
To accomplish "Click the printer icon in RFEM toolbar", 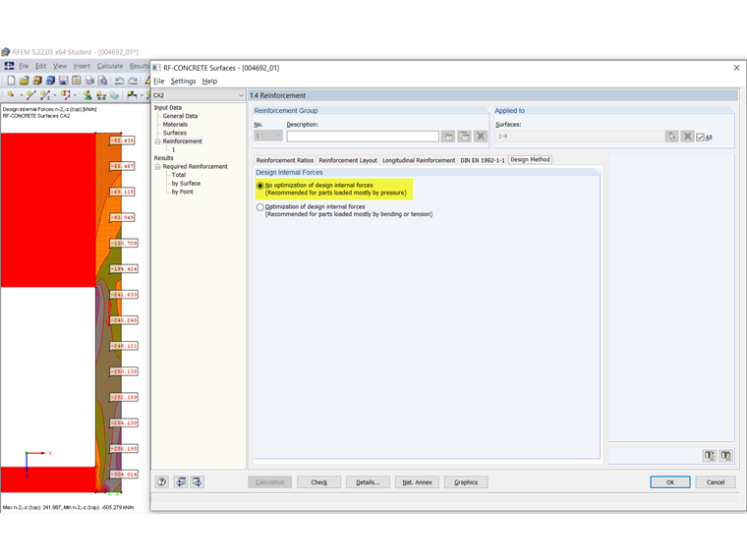I will (x=89, y=81).
